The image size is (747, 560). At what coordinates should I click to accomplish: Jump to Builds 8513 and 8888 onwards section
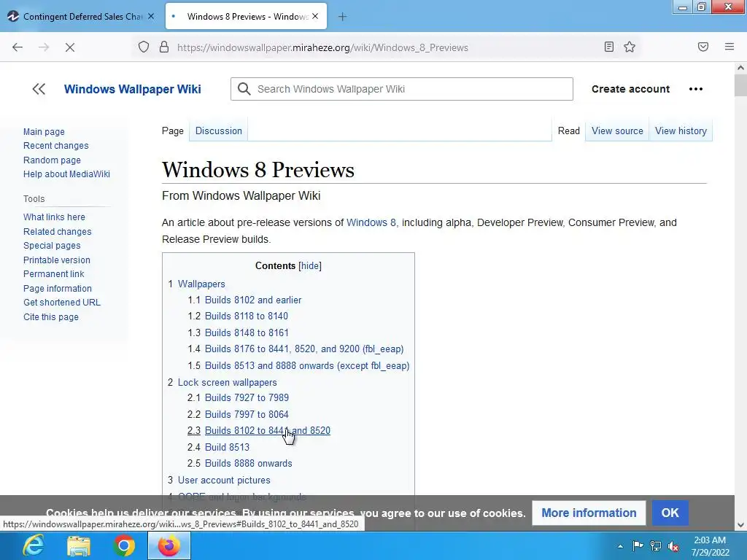(x=307, y=366)
